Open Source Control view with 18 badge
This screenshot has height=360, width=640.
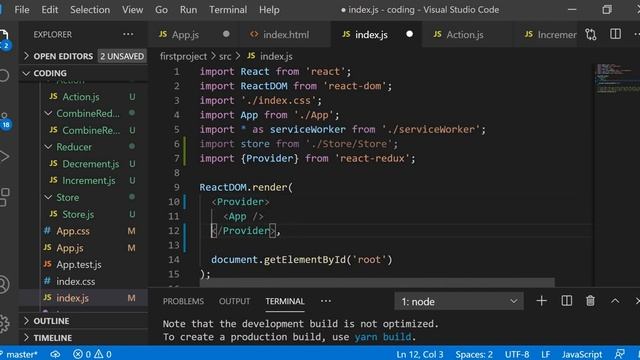pos(5,120)
